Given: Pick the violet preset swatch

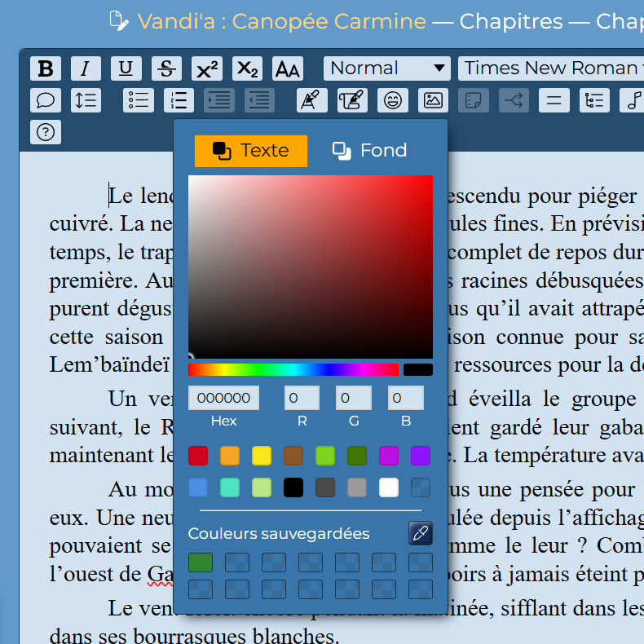Looking at the screenshot, I should [421, 456].
